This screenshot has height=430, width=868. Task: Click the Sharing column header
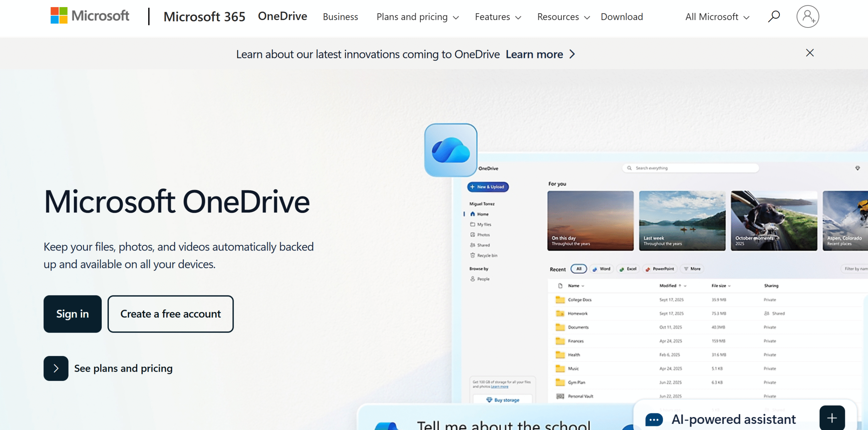(771, 286)
